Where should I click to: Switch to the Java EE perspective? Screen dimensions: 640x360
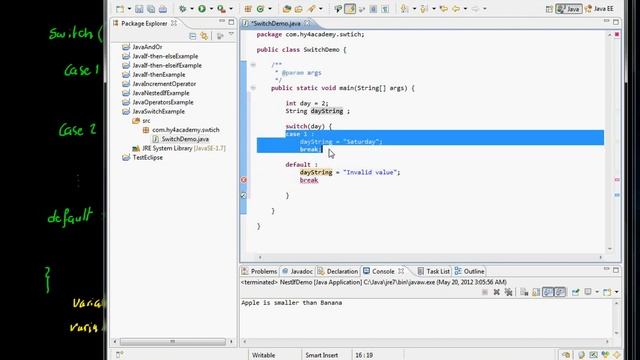point(599,9)
